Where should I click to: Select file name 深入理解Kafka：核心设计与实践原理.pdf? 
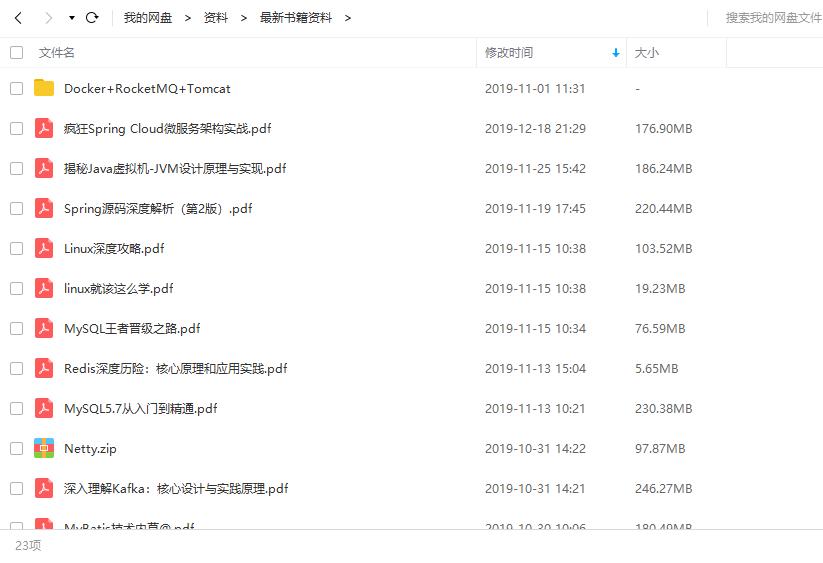click(176, 488)
